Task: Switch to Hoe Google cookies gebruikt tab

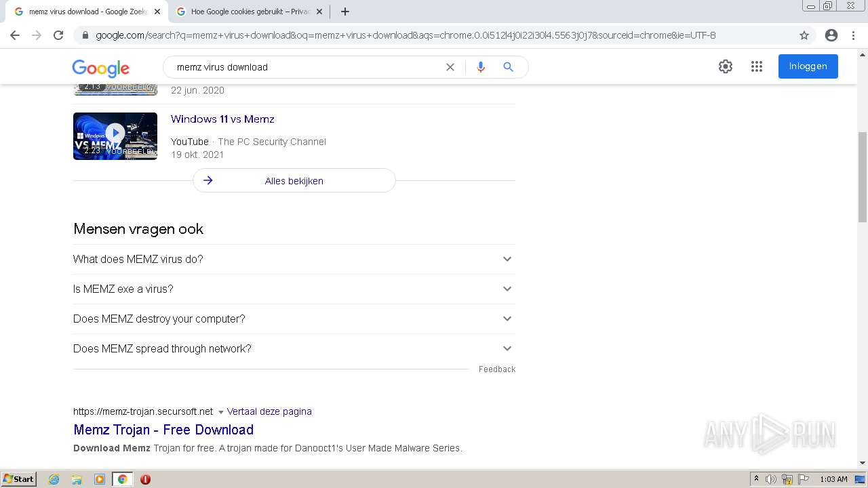Action: 250,12
